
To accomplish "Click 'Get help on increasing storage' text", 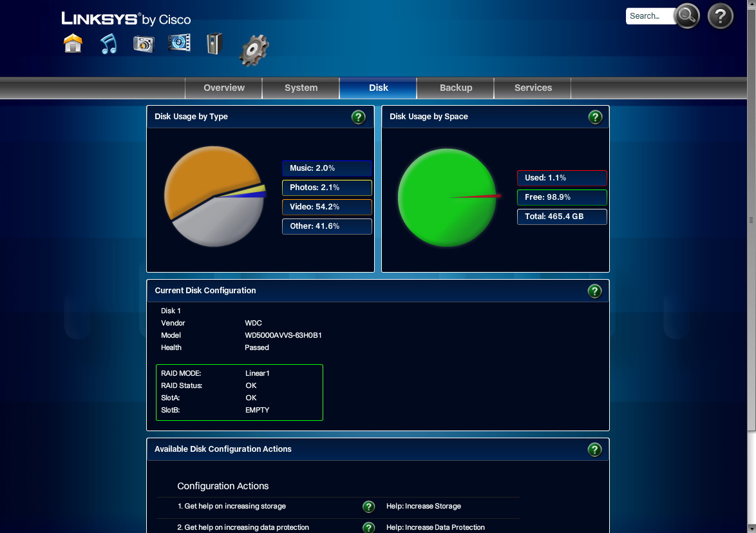I will coord(231,506).
